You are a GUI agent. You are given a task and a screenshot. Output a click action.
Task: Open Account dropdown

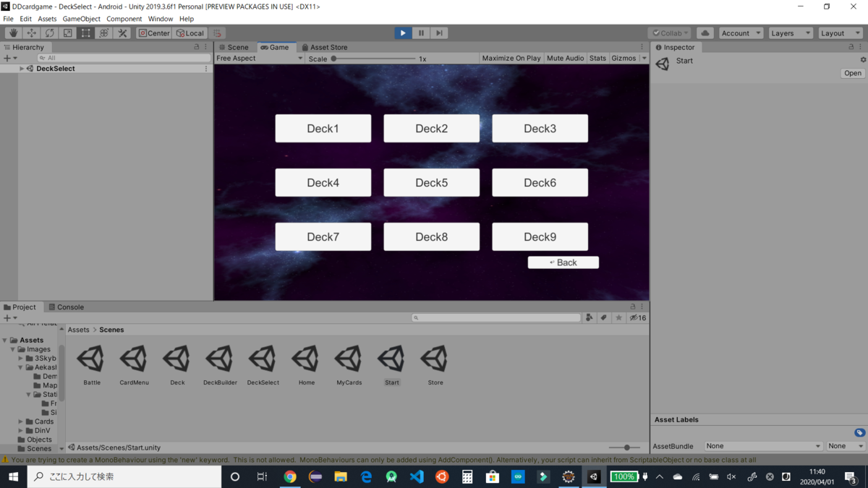(x=741, y=33)
